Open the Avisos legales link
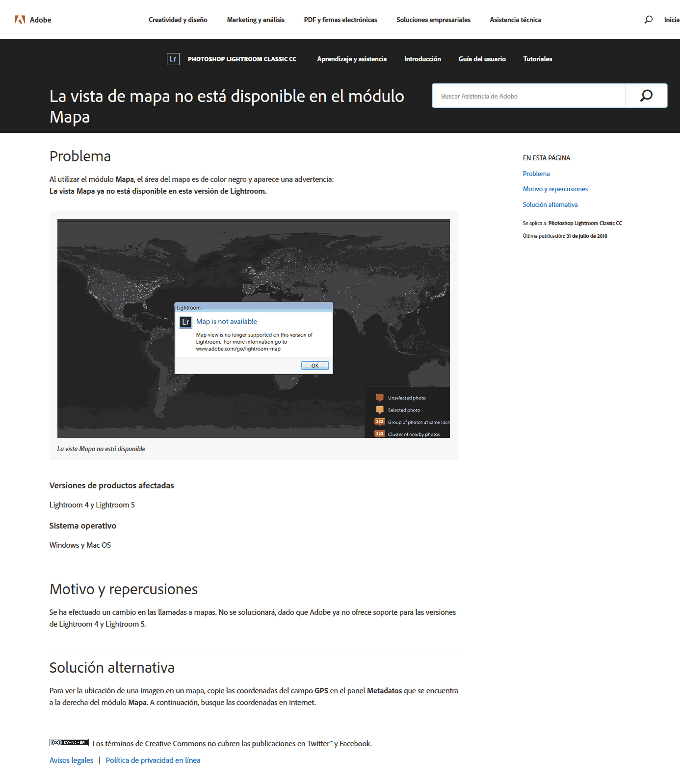The height and width of the screenshot is (784, 680). click(71, 760)
